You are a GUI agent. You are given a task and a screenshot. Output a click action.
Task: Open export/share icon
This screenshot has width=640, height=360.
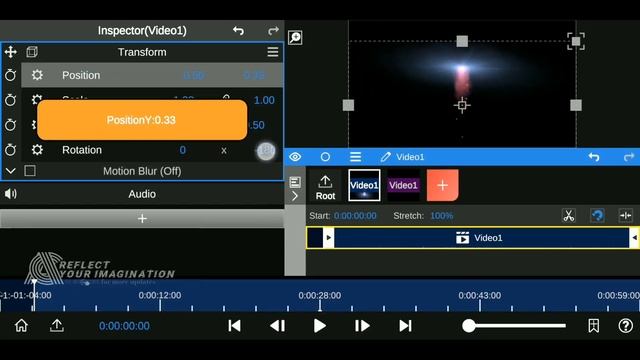coord(57,326)
